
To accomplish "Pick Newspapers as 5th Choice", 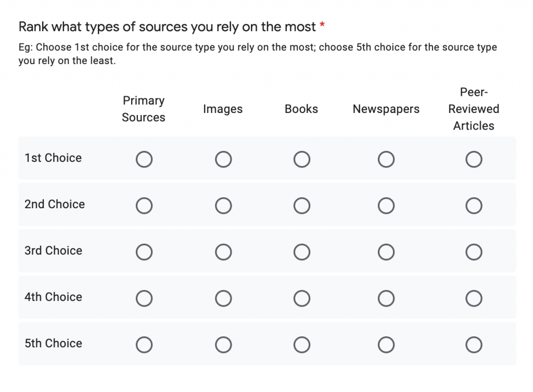I will coord(386,345).
